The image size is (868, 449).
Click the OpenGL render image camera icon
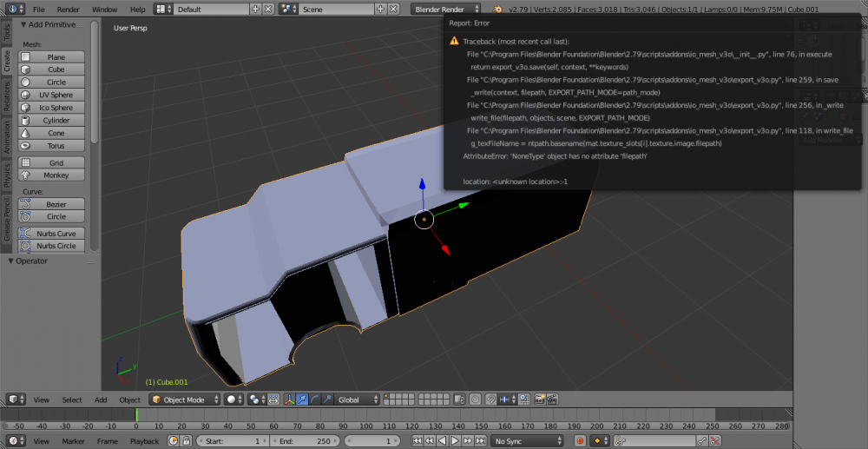coord(539,399)
